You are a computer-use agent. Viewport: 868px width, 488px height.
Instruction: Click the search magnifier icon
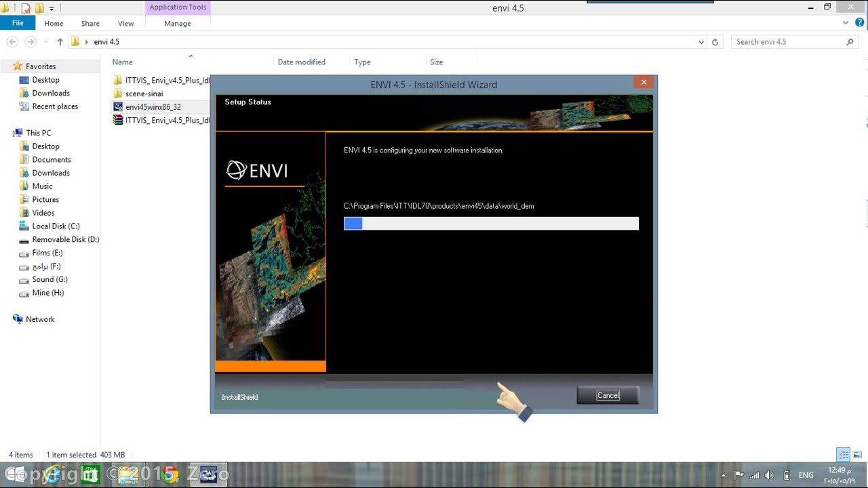pyautogui.click(x=850, y=42)
